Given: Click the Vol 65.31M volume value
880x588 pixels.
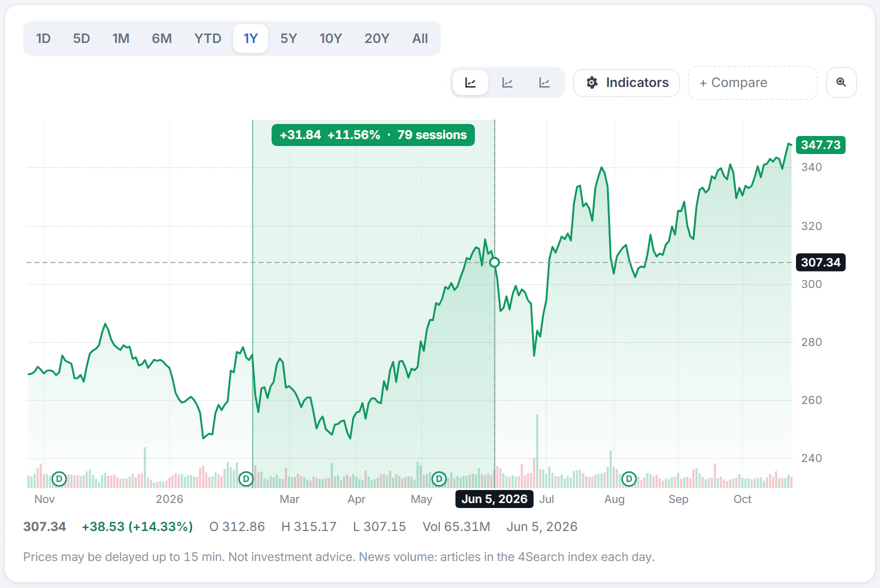Looking at the screenshot, I should pos(456,526).
